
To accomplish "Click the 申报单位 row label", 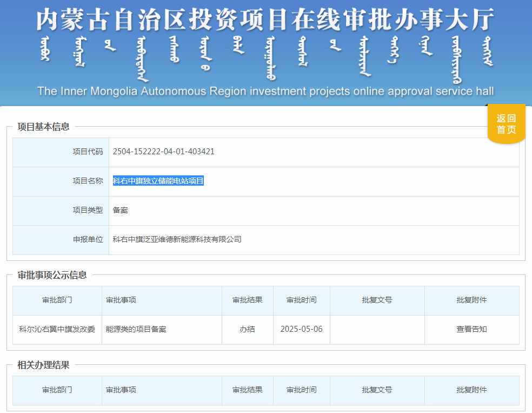I will point(88,239).
